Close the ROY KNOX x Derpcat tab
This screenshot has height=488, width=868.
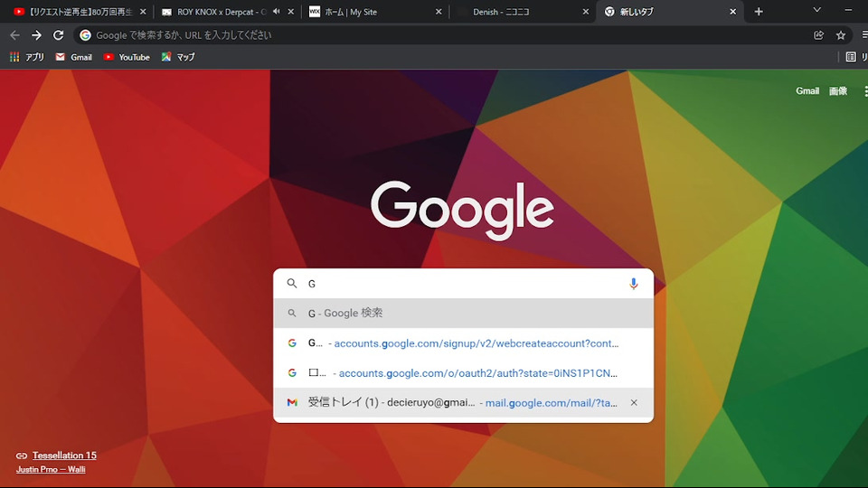tap(290, 12)
